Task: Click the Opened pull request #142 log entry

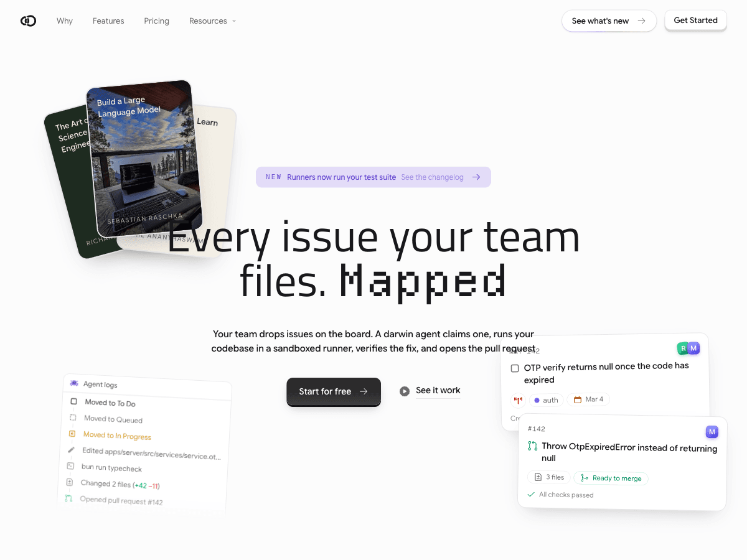Action: click(x=121, y=500)
